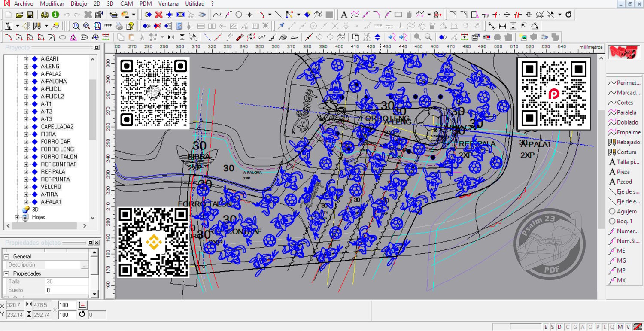The height and width of the screenshot is (331, 644).
Task: Click the project tree vertical scrollbar
Action: click(92, 109)
